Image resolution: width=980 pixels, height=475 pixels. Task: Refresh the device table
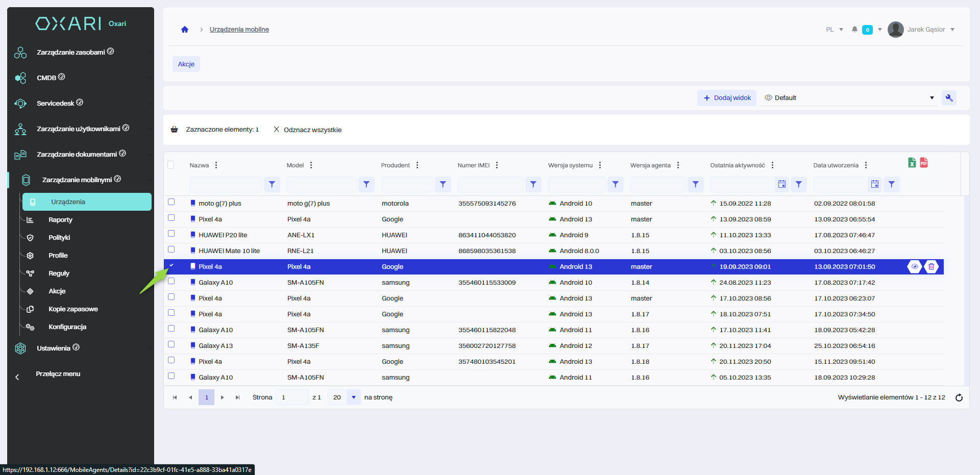959,397
